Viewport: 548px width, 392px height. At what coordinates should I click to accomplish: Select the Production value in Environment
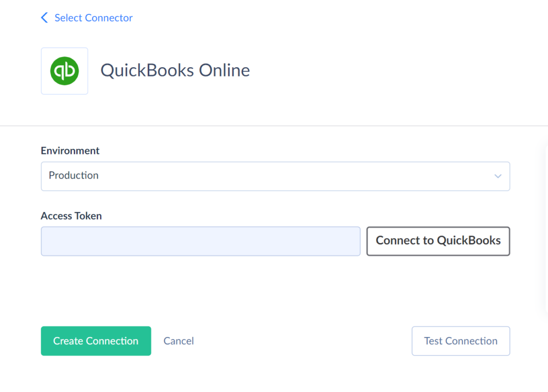coord(74,175)
